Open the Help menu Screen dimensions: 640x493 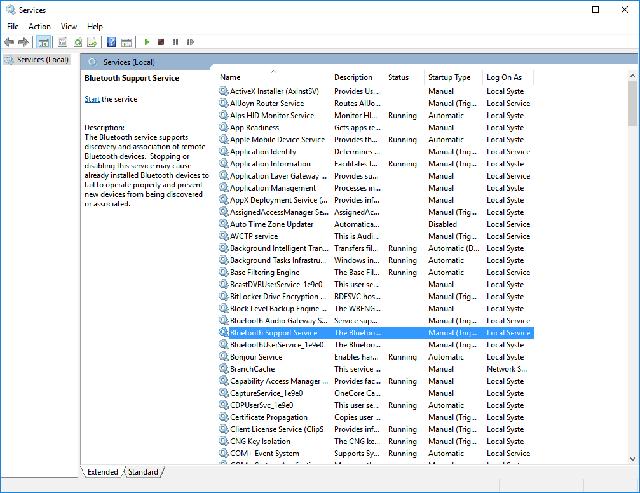click(95, 26)
